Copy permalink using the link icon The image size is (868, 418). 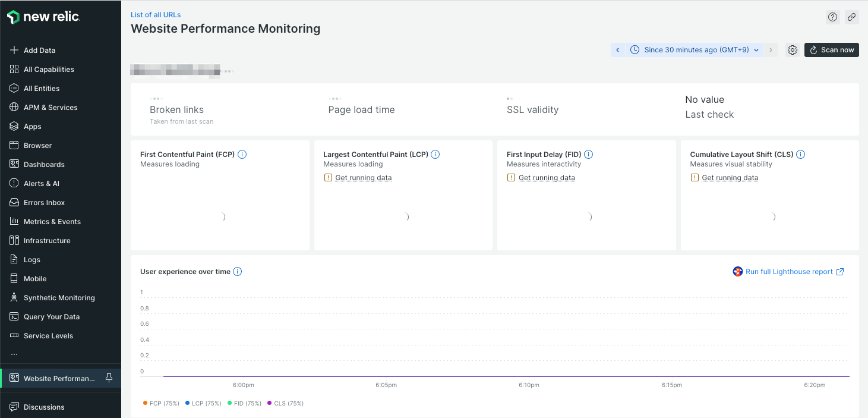tap(852, 17)
